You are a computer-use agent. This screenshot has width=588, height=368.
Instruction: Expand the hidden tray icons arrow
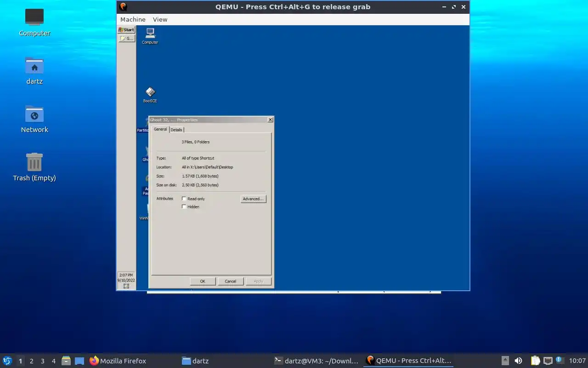click(x=505, y=361)
